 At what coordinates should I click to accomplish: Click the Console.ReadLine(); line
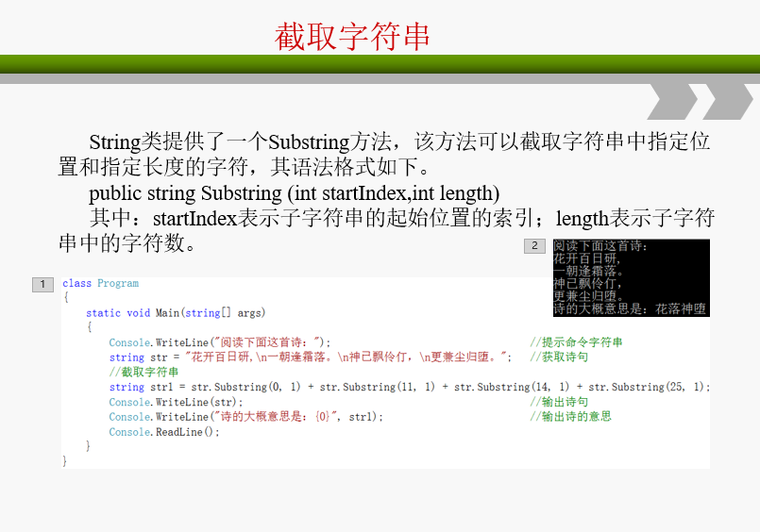pos(164,432)
